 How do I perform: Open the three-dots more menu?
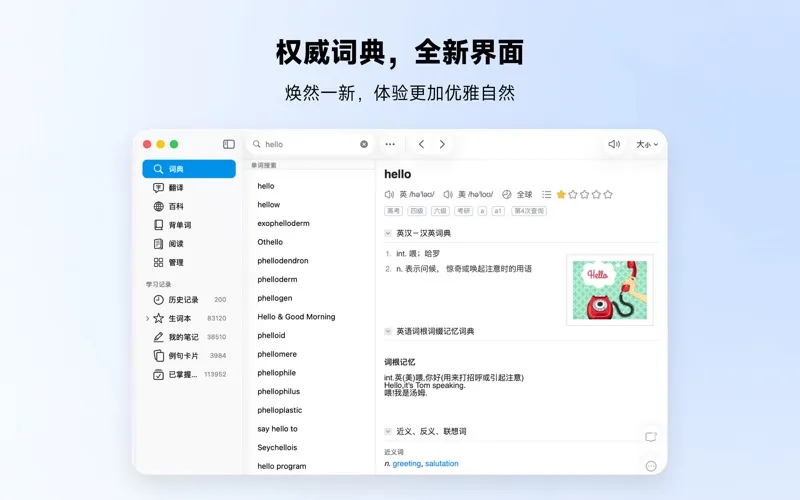tap(390, 144)
